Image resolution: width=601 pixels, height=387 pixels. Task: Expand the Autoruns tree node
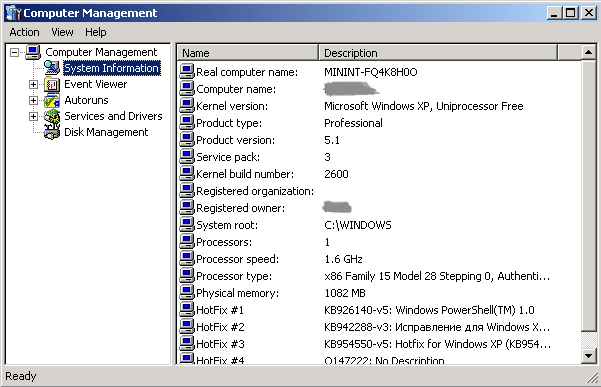33,100
